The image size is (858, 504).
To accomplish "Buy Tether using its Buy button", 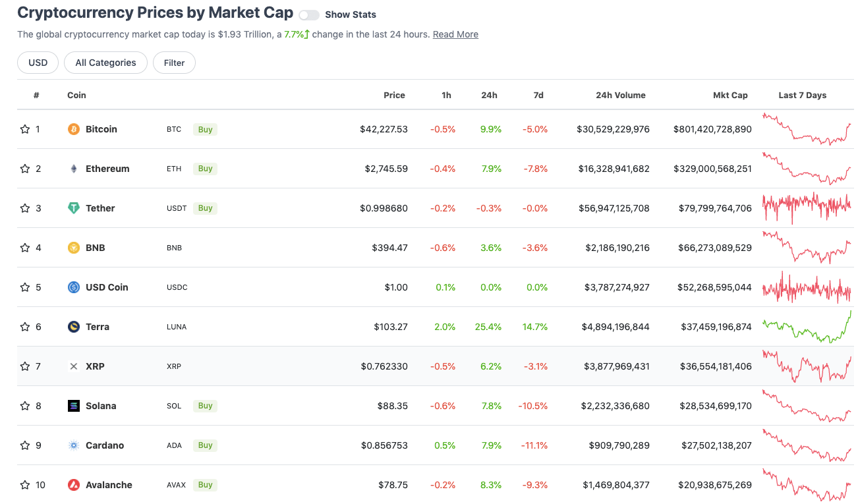I will pos(206,208).
